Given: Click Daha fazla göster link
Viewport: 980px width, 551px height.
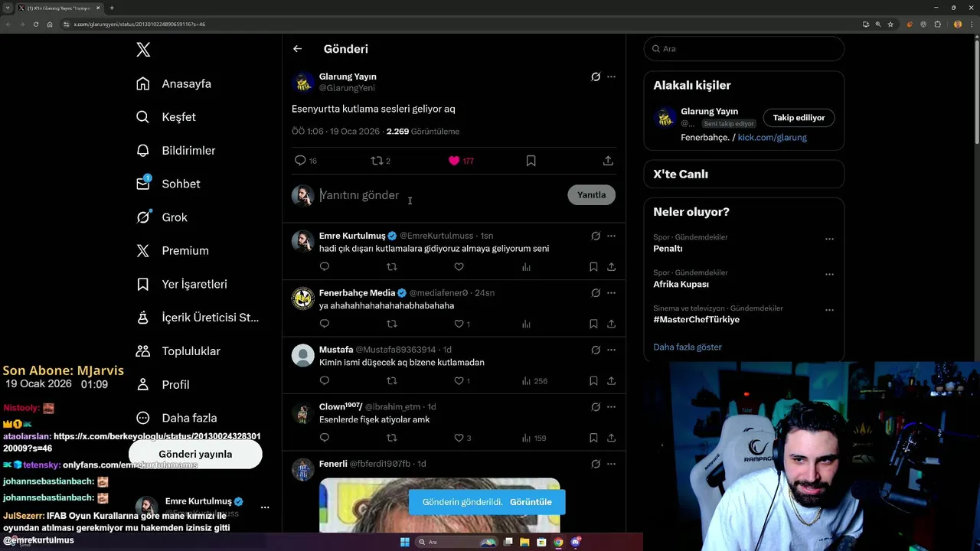Looking at the screenshot, I should click(x=688, y=347).
